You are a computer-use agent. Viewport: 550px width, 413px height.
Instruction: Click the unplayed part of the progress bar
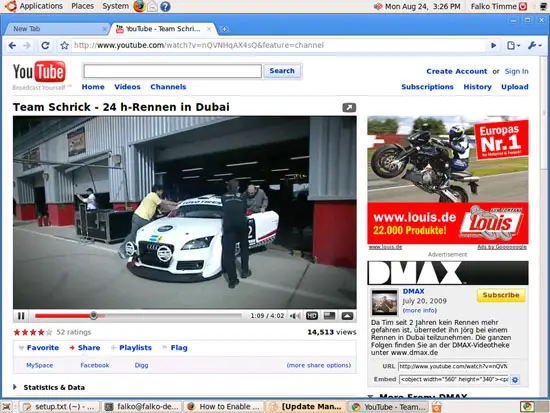tap(172, 316)
